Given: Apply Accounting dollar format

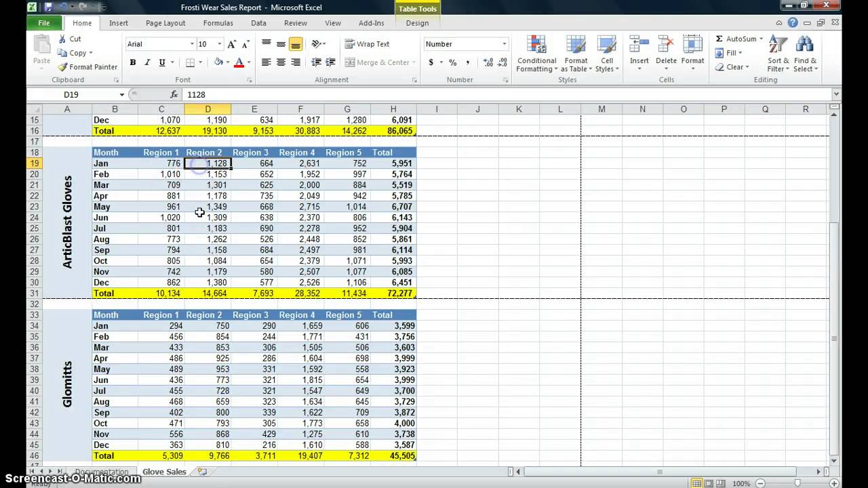Looking at the screenshot, I should click(x=431, y=62).
